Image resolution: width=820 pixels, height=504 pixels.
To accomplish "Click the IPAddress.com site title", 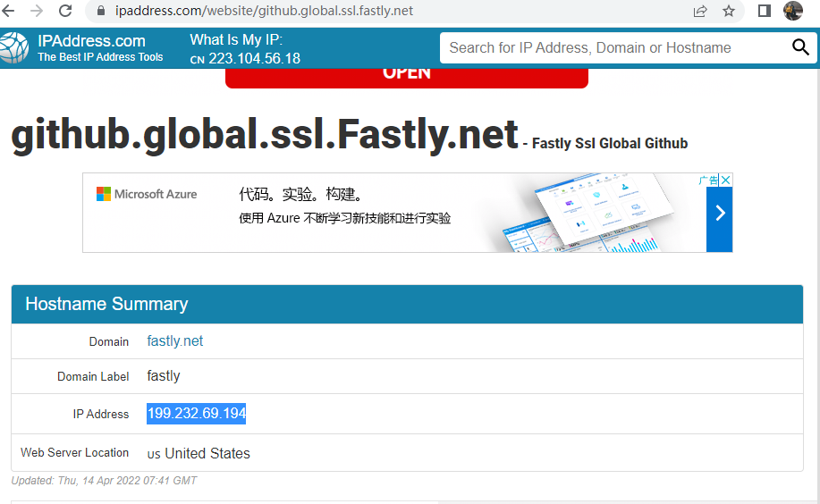I will click(x=91, y=41).
